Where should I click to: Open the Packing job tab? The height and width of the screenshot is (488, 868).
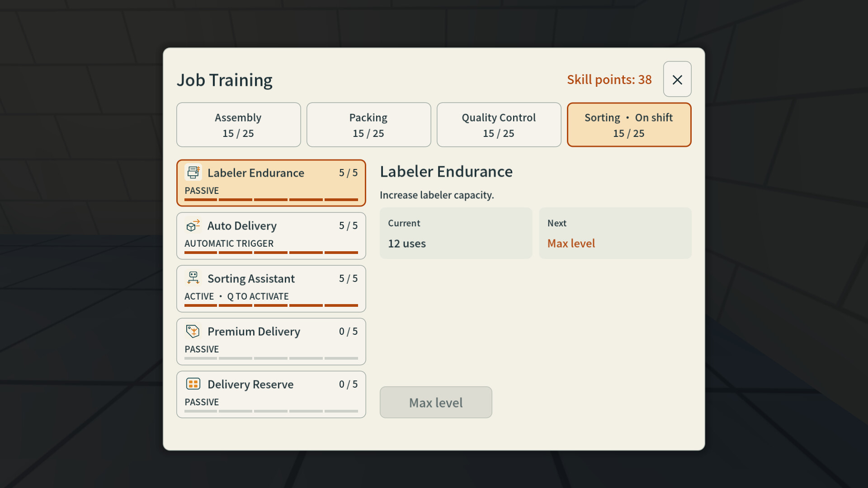pyautogui.click(x=368, y=125)
